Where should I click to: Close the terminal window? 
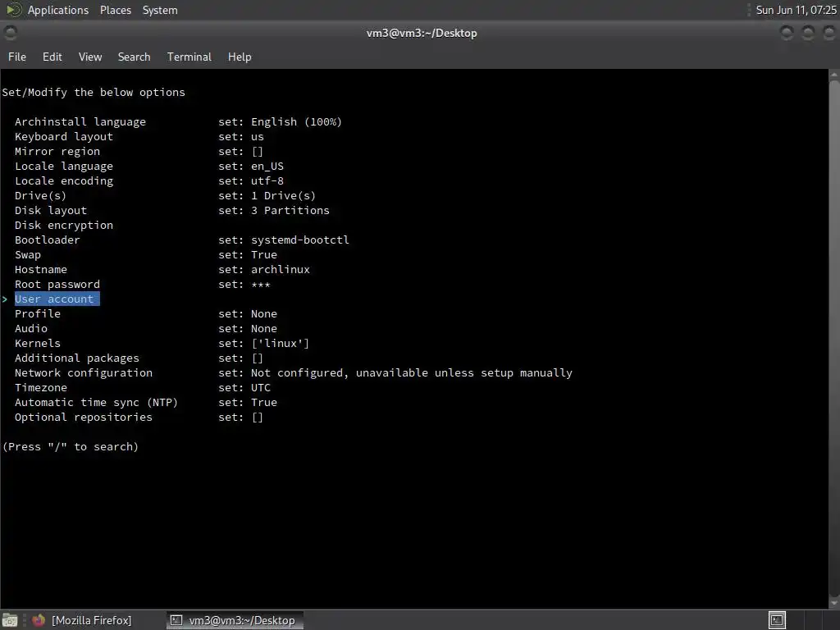pyautogui.click(x=829, y=33)
